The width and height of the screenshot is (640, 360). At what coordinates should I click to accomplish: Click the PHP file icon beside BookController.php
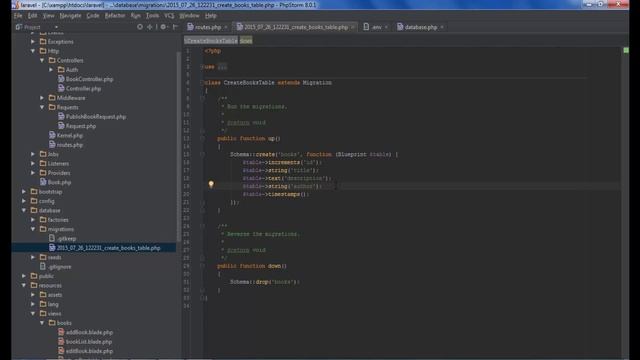61,79
